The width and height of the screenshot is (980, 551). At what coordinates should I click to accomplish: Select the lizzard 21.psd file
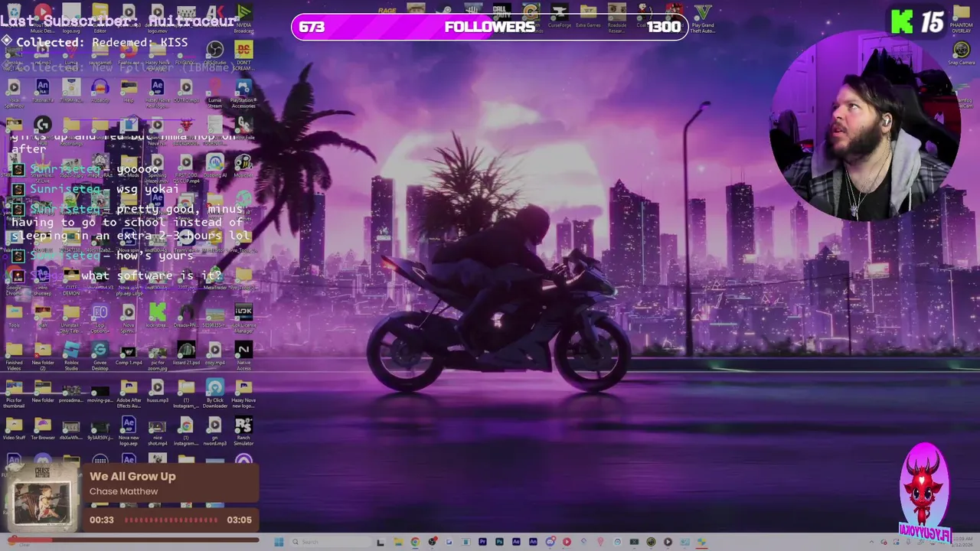pos(186,354)
